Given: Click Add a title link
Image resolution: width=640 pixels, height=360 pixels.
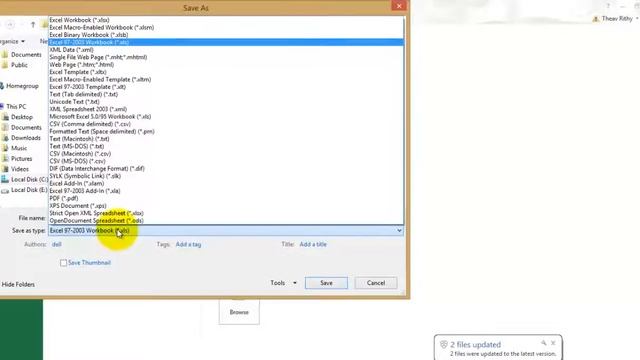Looking at the screenshot, I should 313,244.
